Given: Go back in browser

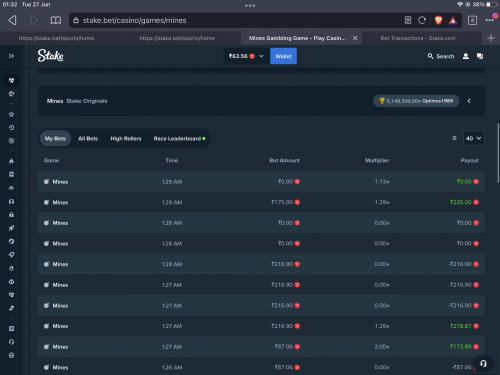Looking at the screenshot, I should (x=12, y=20).
